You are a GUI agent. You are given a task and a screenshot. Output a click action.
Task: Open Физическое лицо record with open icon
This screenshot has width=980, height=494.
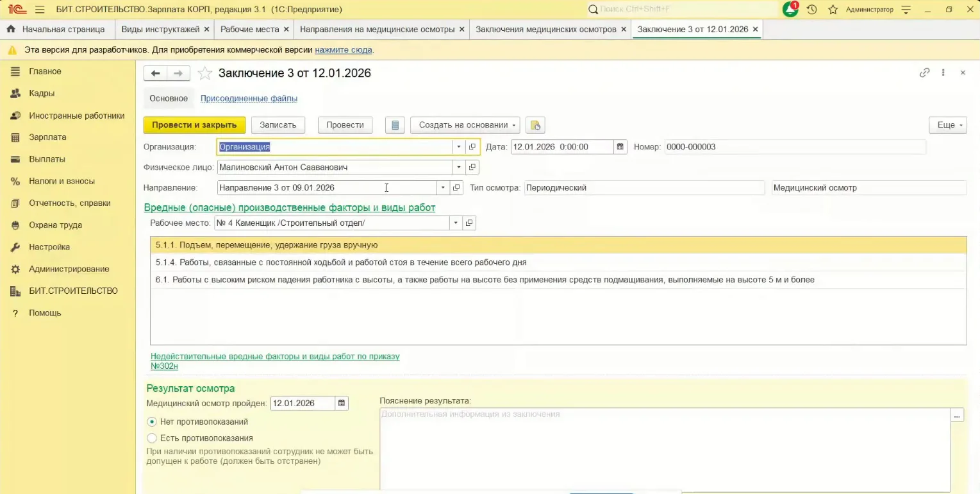tap(472, 167)
